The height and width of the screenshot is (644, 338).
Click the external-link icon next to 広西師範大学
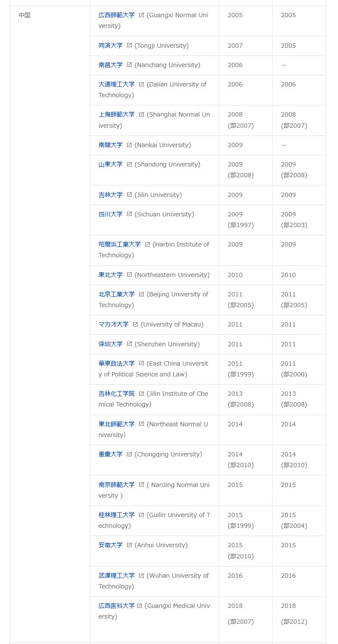pos(141,15)
